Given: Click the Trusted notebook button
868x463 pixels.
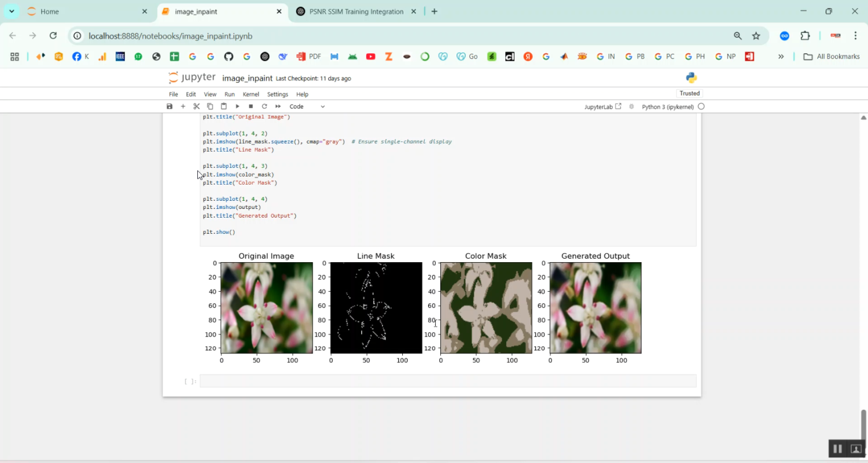Looking at the screenshot, I should (689, 93).
